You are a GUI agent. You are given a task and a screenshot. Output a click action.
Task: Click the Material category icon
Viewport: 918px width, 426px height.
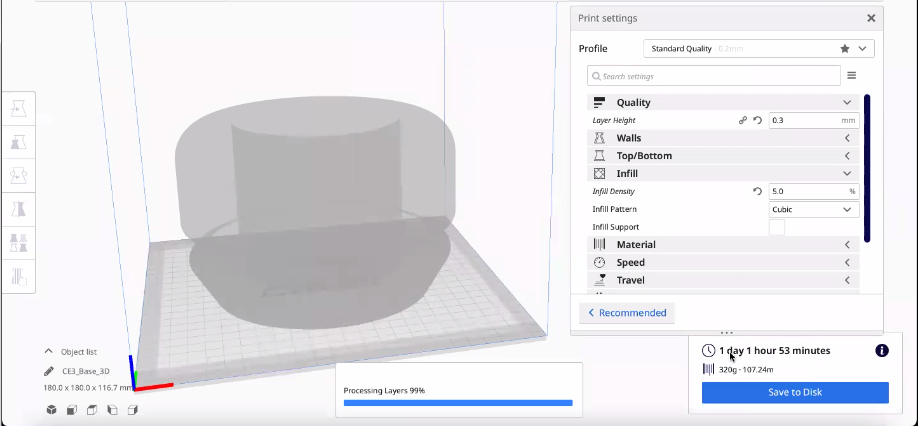point(599,245)
